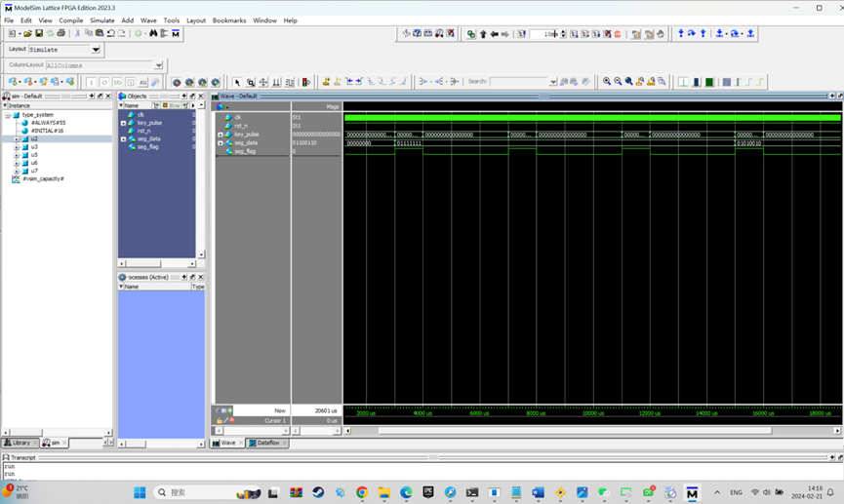Expand the u5 instance node

17,155
